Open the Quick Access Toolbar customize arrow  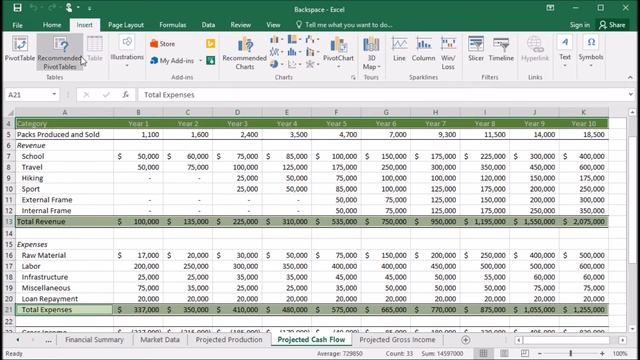89,8
